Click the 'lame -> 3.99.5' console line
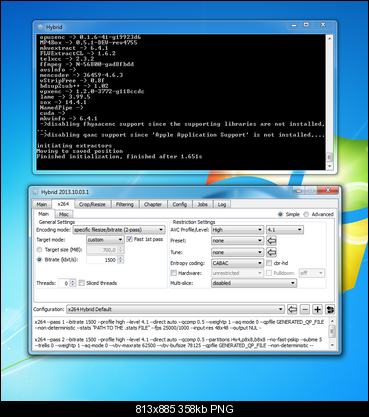 point(65,97)
